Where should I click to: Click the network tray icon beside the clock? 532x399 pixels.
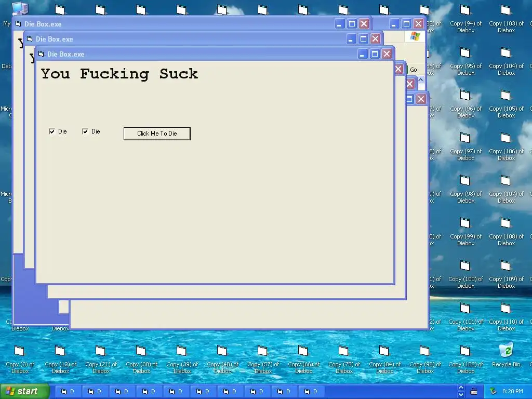coord(493,392)
